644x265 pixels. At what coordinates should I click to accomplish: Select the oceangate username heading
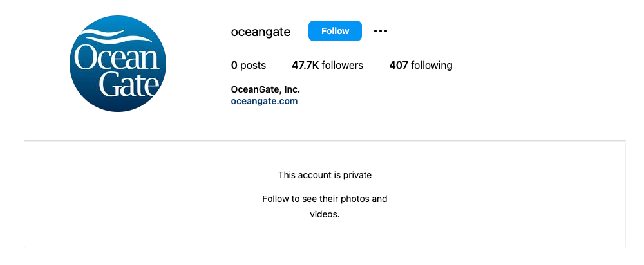(260, 32)
